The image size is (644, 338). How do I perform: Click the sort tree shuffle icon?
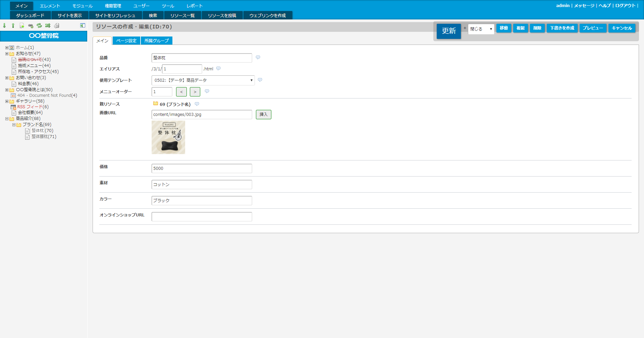[x=48, y=26]
